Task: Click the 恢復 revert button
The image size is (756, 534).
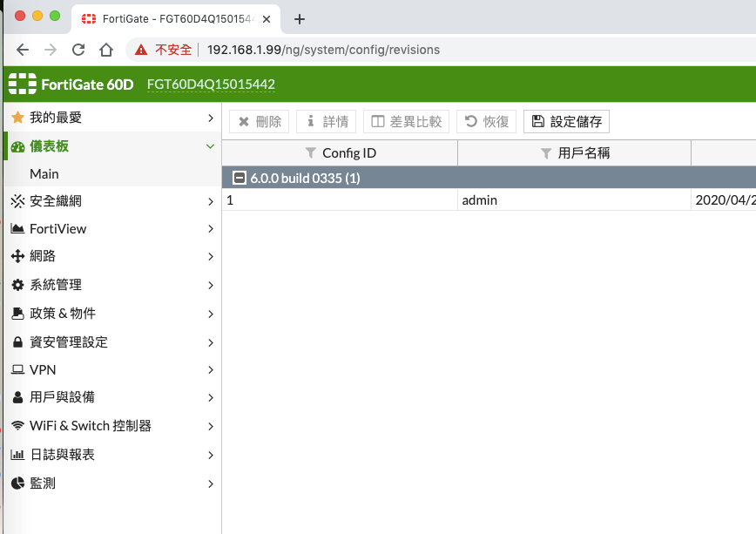Action: (x=486, y=122)
